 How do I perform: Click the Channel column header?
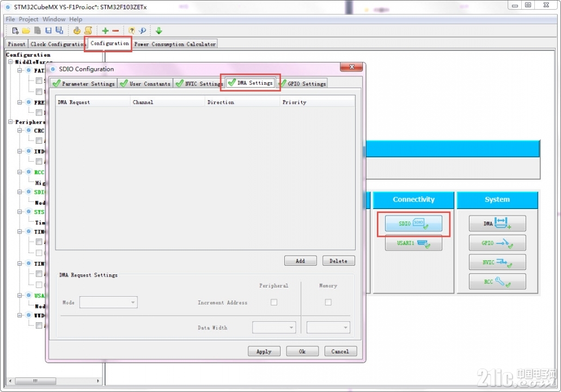[167, 102]
